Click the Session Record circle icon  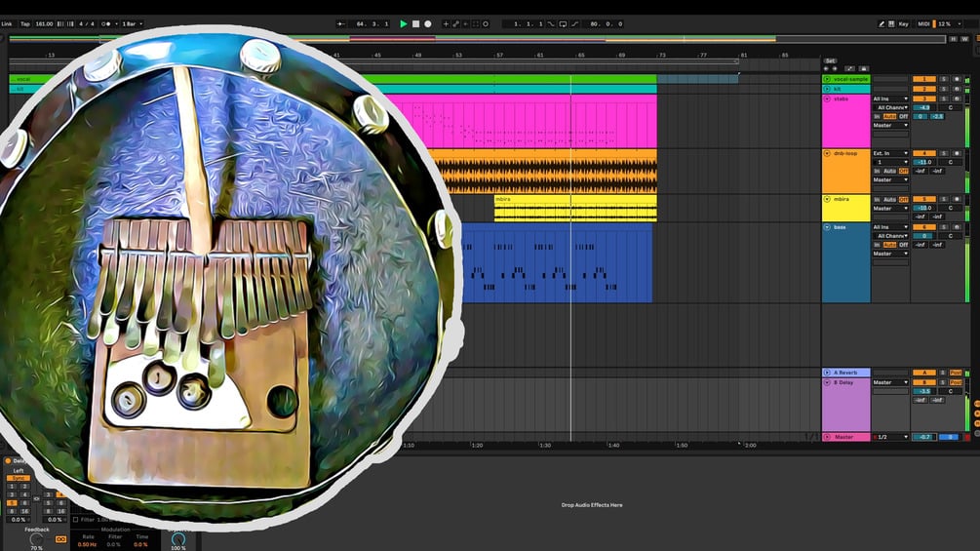pyautogui.click(x=486, y=23)
